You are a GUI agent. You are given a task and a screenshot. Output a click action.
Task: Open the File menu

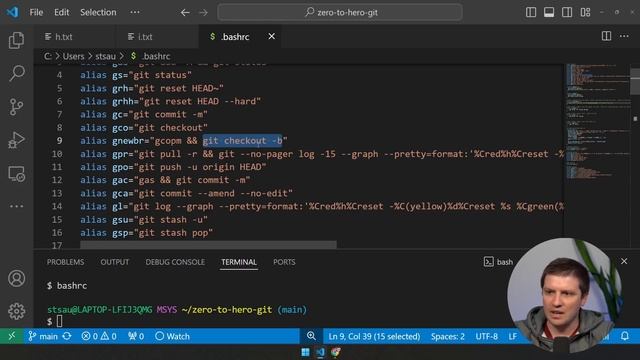36,12
